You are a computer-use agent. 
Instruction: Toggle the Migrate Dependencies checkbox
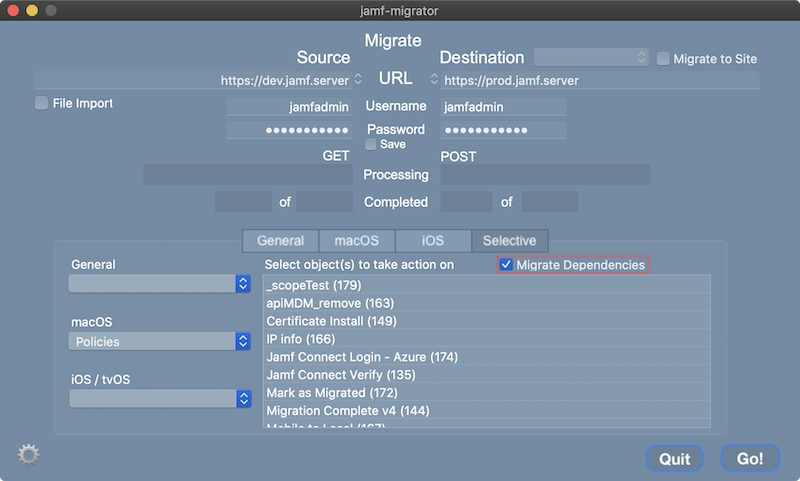(x=506, y=264)
